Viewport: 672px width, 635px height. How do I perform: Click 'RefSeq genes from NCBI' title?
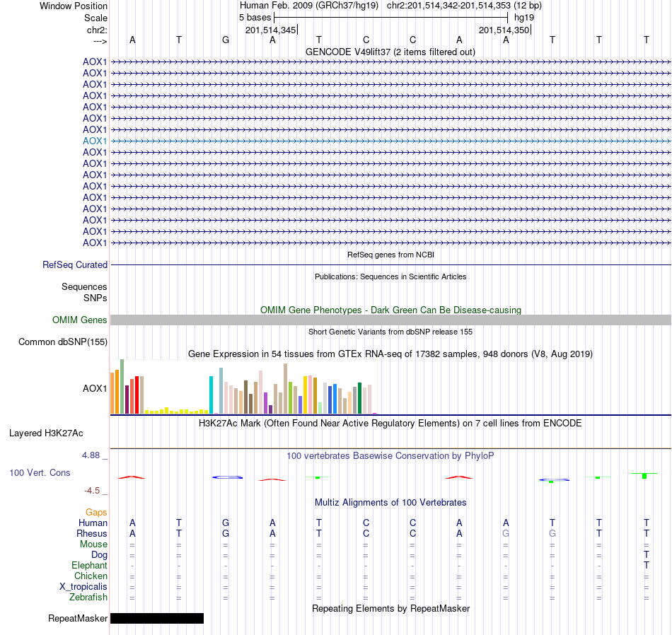tap(390, 255)
